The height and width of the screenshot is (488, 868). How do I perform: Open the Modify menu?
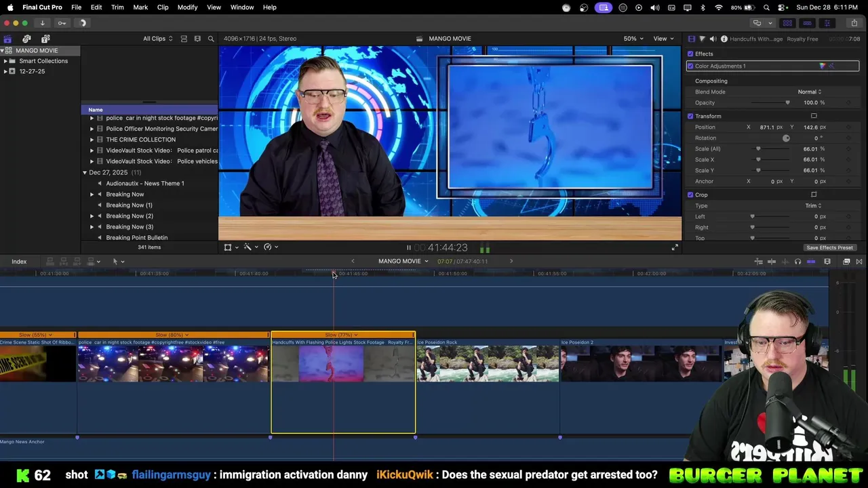[x=187, y=7]
